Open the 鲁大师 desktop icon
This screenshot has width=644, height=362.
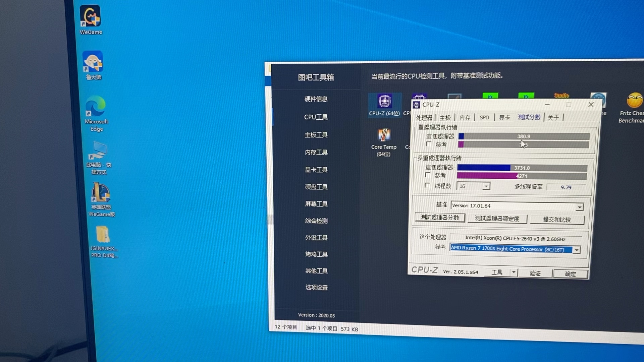pyautogui.click(x=93, y=66)
